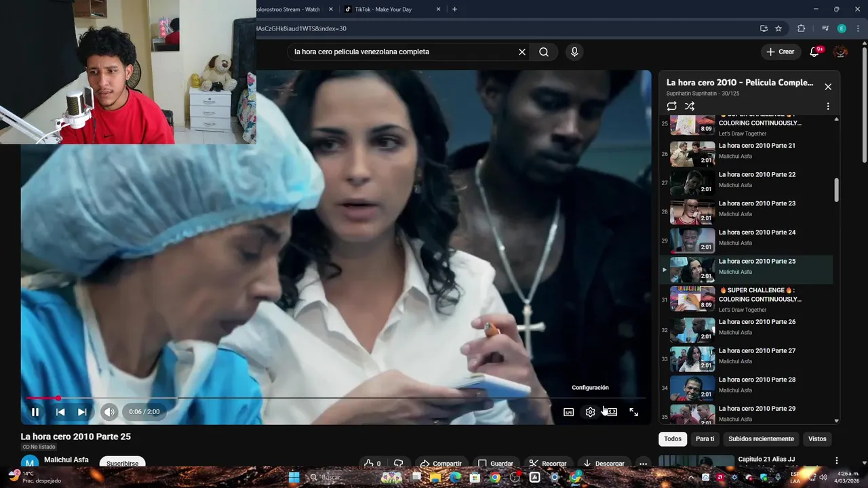The height and width of the screenshot is (488, 868).
Task: Select the Todos filter chip
Action: coord(673,439)
